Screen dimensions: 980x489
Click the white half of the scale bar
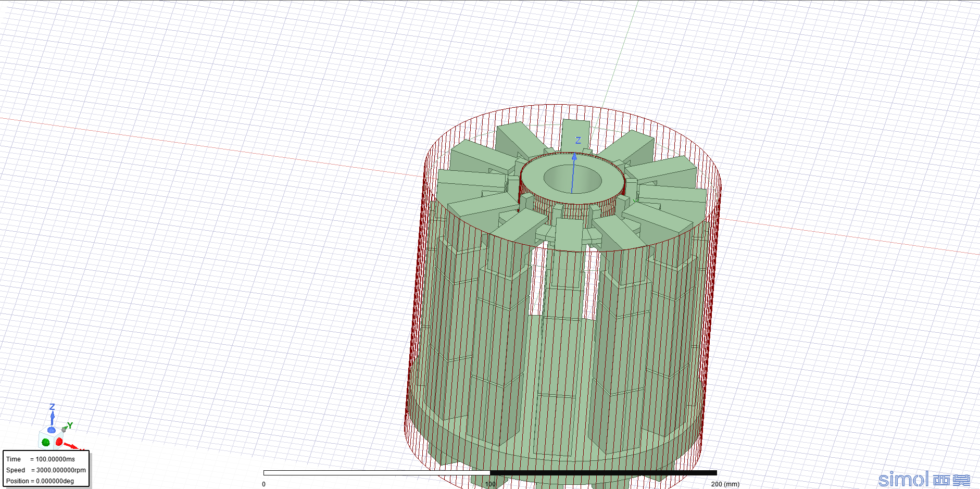377,473
